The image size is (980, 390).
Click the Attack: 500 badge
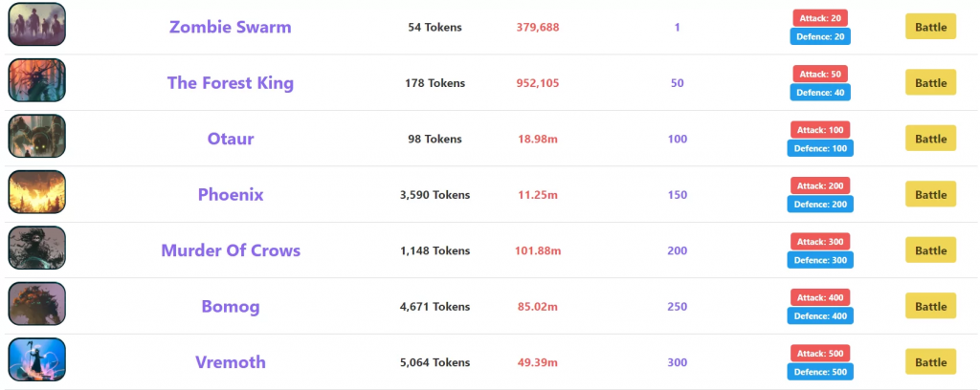tap(820, 353)
